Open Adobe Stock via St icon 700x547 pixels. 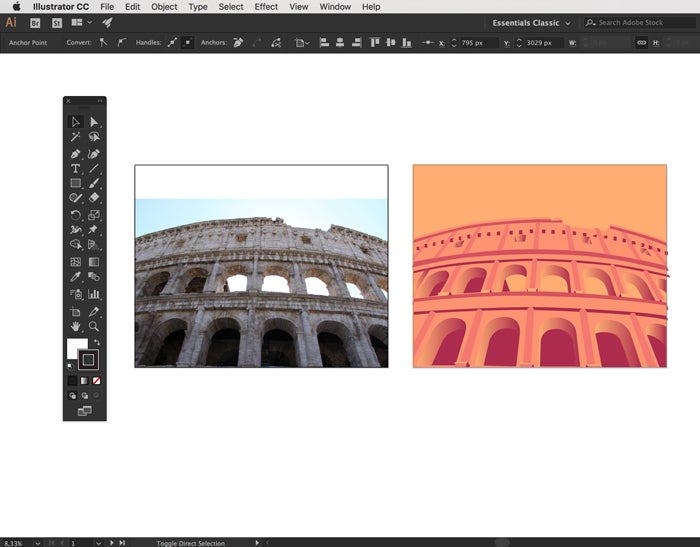click(56, 22)
